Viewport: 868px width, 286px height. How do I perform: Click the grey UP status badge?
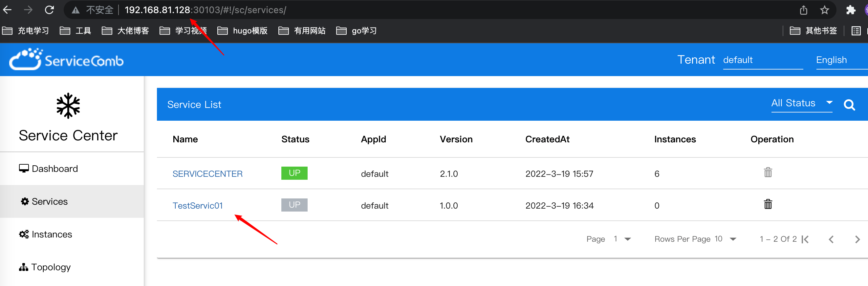coord(294,205)
